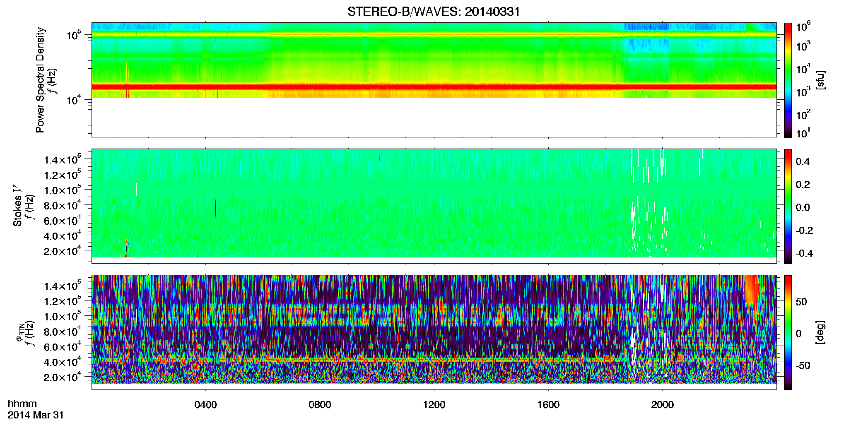This screenshot has width=868, height=447.
Task: Click the [deg] unit label
Action: (820, 332)
